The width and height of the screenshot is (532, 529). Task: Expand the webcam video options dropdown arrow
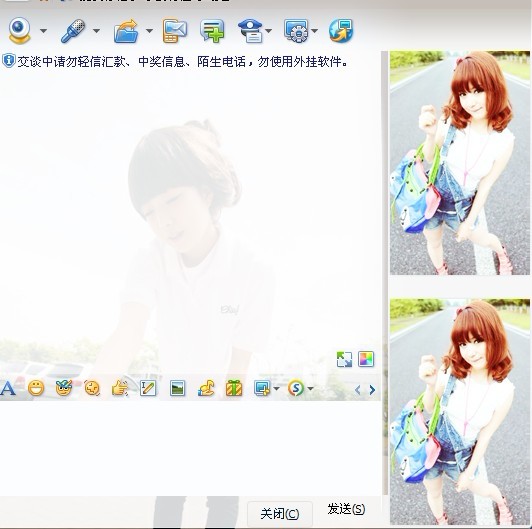[x=43, y=31]
